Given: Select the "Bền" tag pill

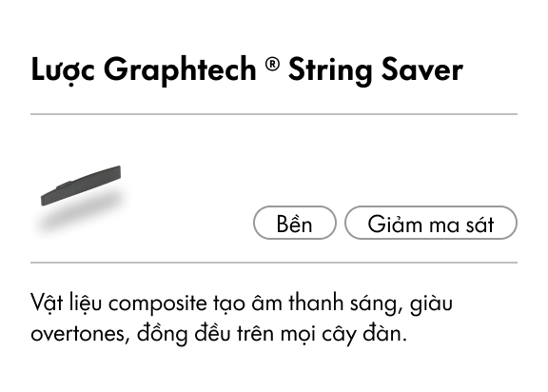Looking at the screenshot, I should (x=295, y=223).
